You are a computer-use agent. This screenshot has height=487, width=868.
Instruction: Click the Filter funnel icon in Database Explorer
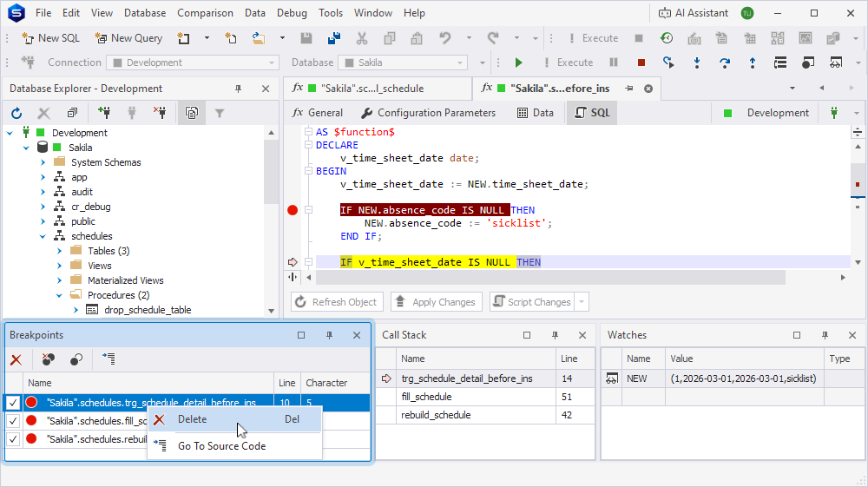[220, 113]
